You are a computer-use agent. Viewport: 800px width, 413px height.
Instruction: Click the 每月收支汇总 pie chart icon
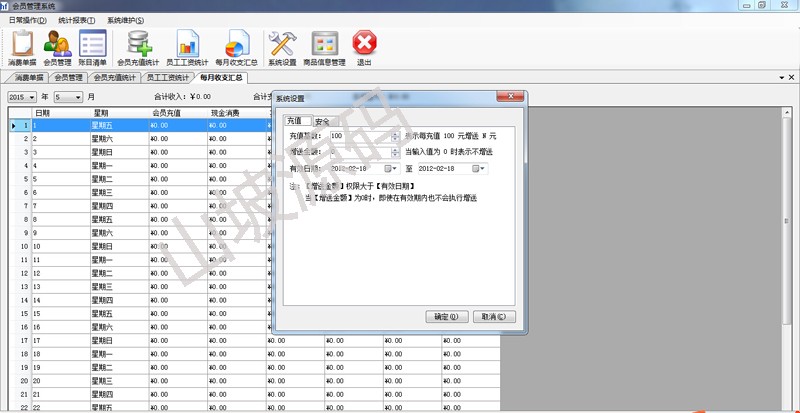(237, 46)
